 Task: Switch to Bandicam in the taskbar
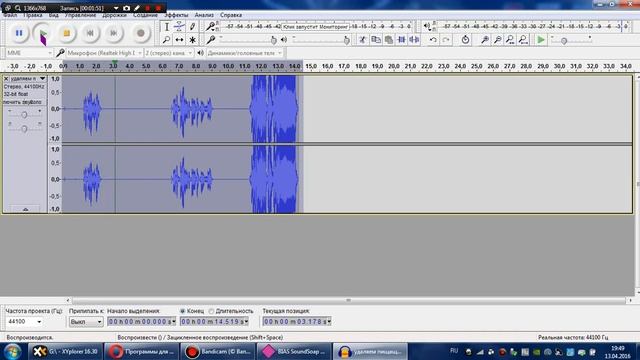click(217, 351)
